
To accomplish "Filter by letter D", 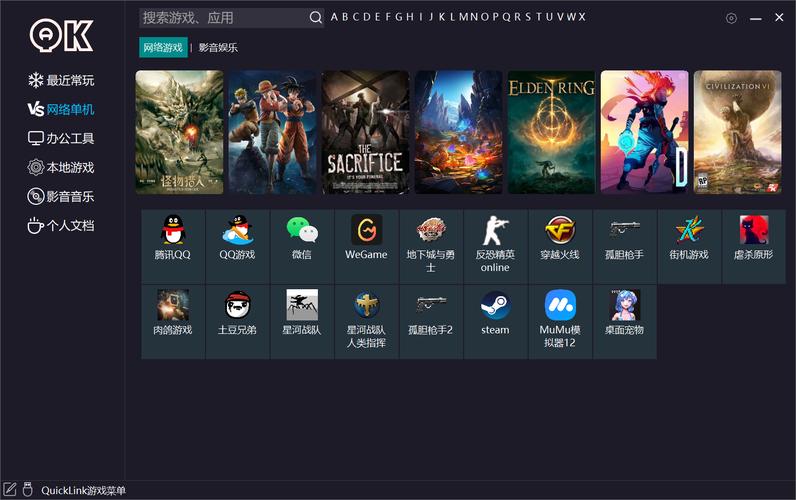I will 368,17.
